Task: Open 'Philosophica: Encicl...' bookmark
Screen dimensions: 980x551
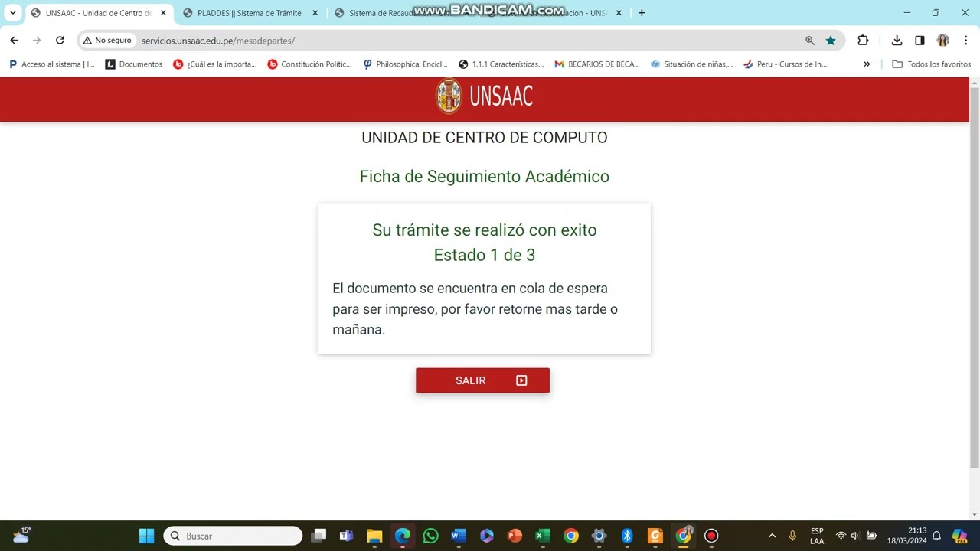Action: pyautogui.click(x=405, y=64)
